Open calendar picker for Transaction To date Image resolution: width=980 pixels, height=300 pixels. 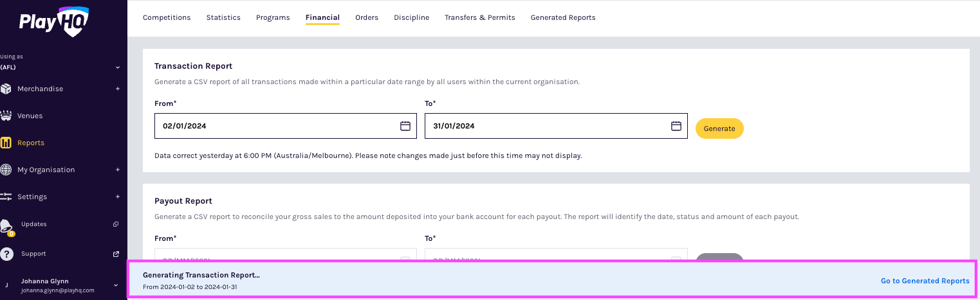pyautogui.click(x=676, y=126)
